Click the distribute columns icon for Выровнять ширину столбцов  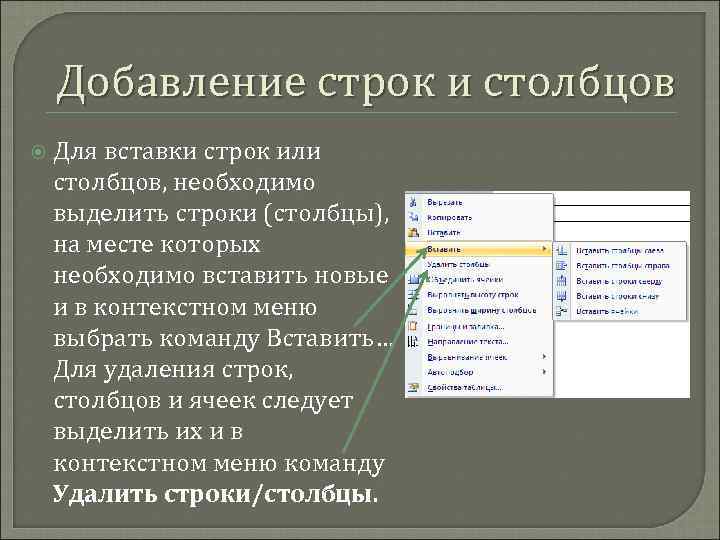coord(414,310)
